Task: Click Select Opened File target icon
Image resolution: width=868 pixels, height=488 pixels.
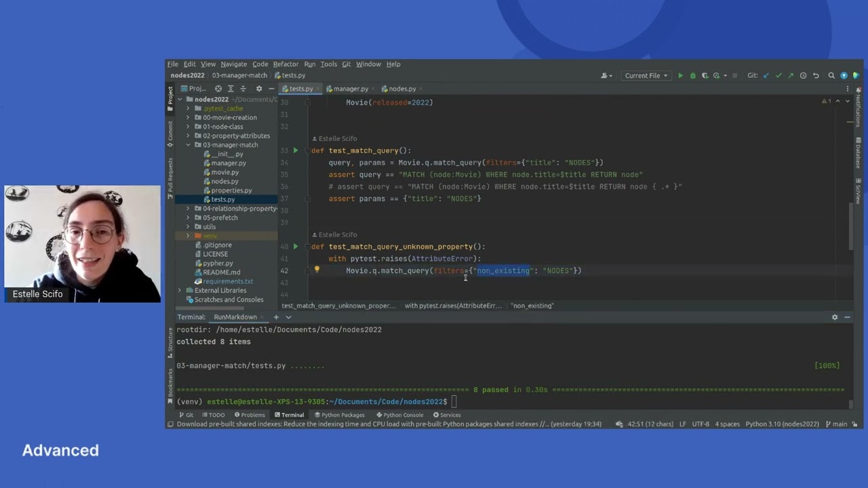Action: tap(218, 89)
